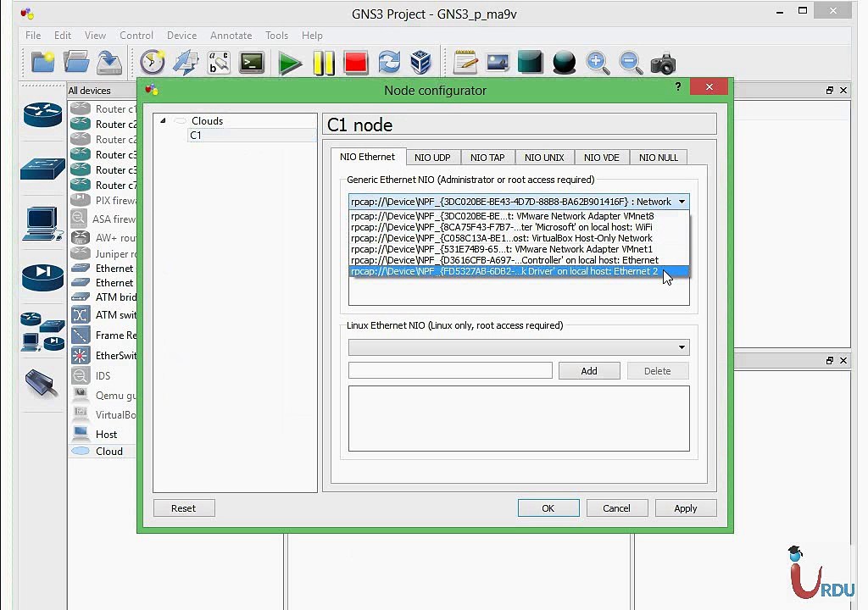Screen dimensions: 868x610
Task: Click the zoom out magnifier icon
Action: pyautogui.click(x=631, y=63)
